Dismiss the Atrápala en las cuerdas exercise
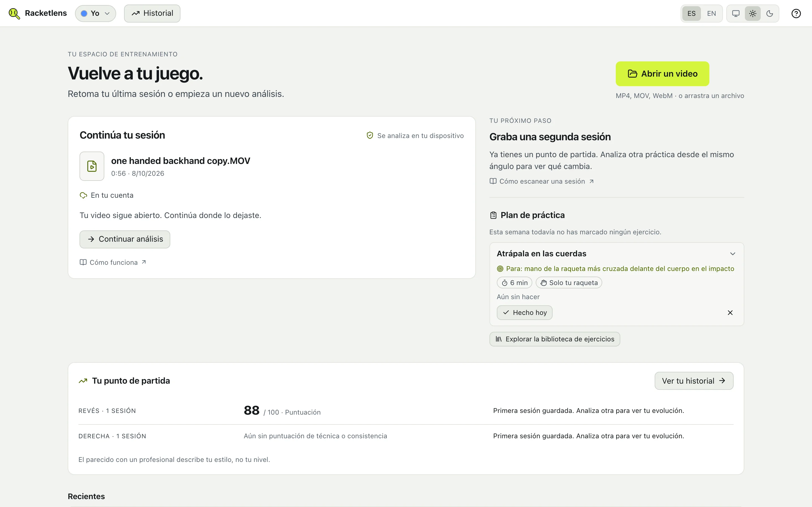Image resolution: width=812 pixels, height=507 pixels. [x=730, y=313]
